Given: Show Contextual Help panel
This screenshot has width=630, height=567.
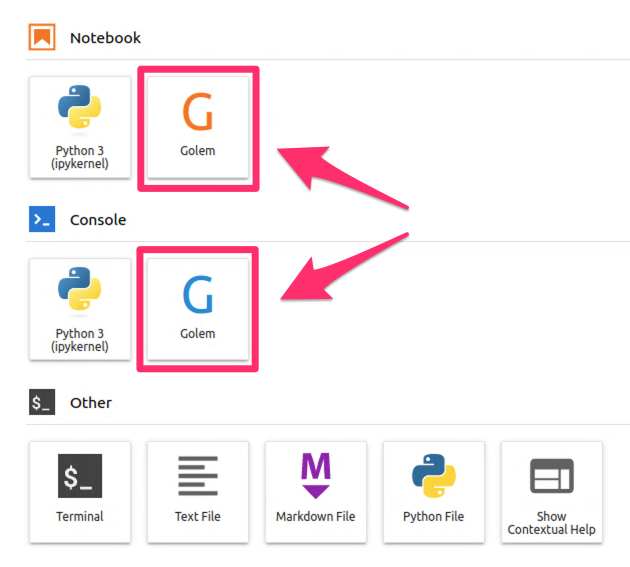Looking at the screenshot, I should [552, 492].
